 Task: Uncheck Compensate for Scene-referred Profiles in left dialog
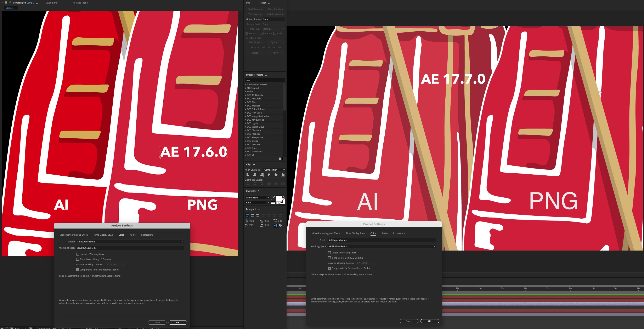[78, 270]
